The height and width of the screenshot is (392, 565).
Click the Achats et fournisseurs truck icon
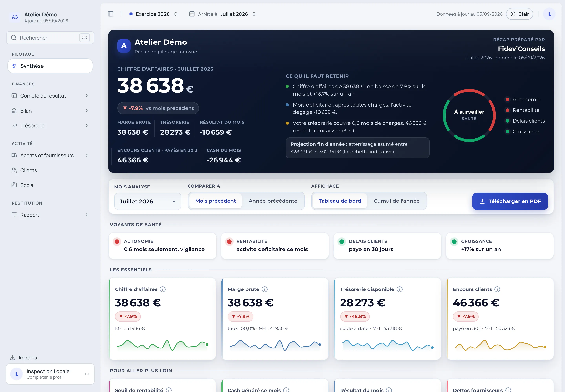point(14,155)
